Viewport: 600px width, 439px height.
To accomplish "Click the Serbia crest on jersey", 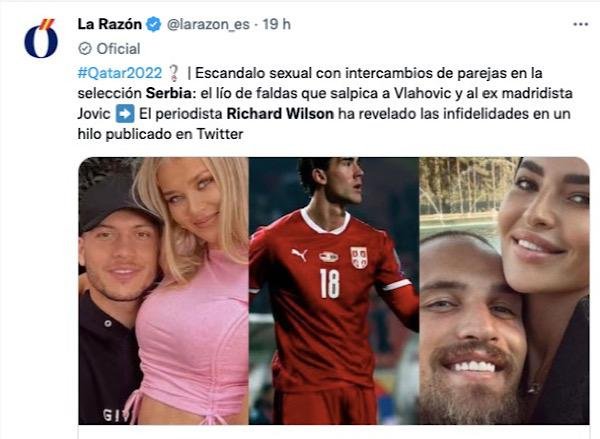I will (x=359, y=257).
